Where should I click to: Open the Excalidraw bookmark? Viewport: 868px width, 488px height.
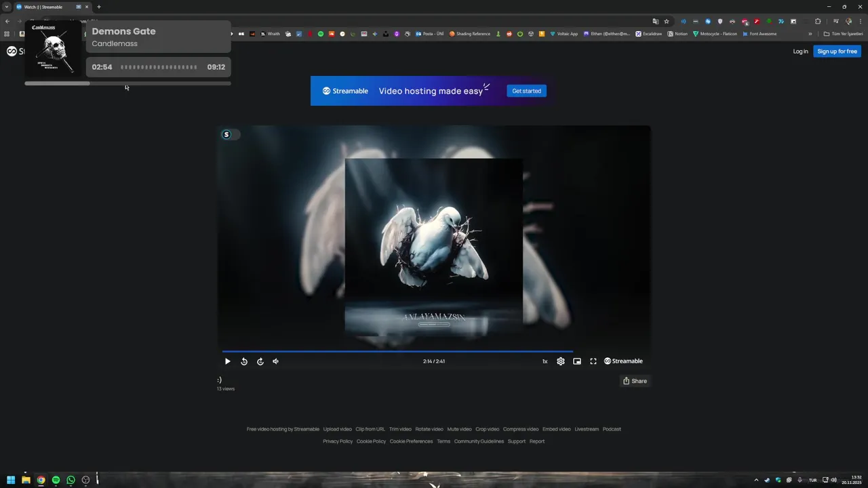click(x=648, y=34)
